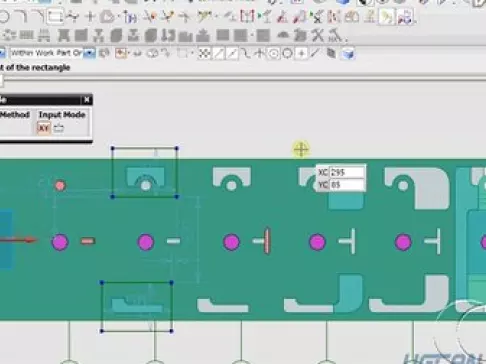486x364 pixels.
Task: Click the horizontal slider bar below status text
Action: click(x=243, y=80)
